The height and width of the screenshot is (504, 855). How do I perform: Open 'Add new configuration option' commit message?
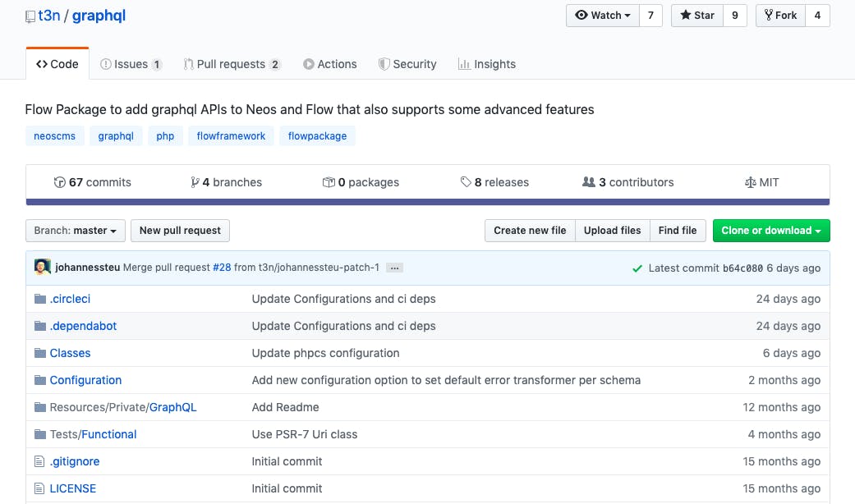click(x=446, y=380)
